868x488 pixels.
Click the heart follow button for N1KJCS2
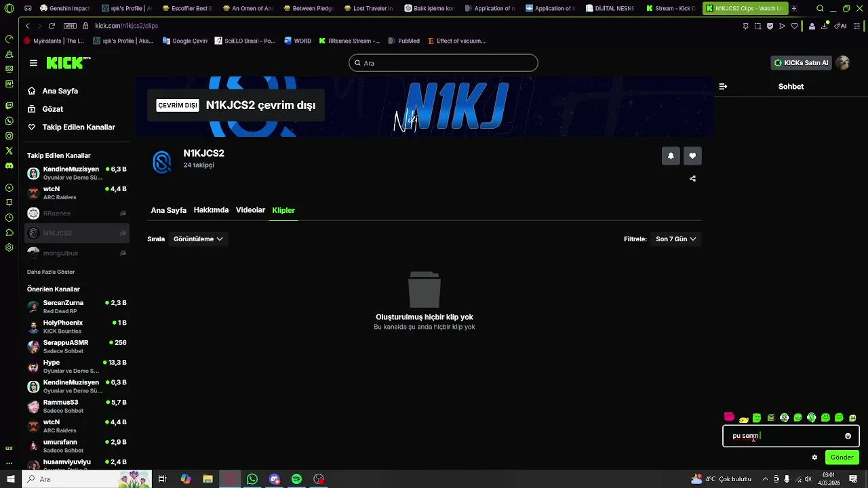pyautogui.click(x=692, y=156)
